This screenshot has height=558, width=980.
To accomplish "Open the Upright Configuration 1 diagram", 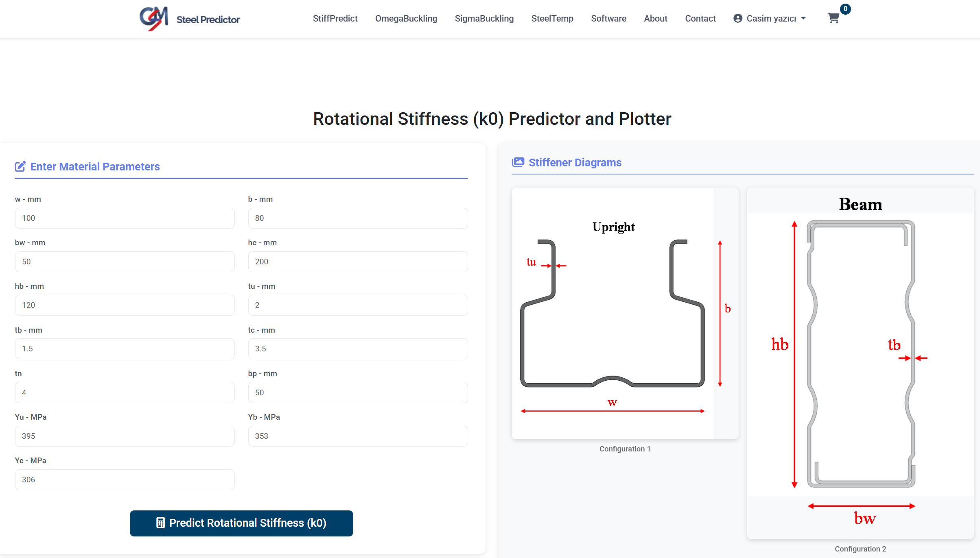I will point(625,313).
